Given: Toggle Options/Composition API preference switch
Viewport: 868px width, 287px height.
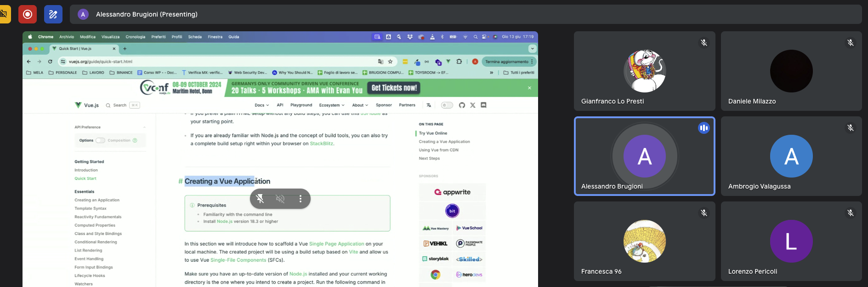Looking at the screenshot, I should point(100,140).
